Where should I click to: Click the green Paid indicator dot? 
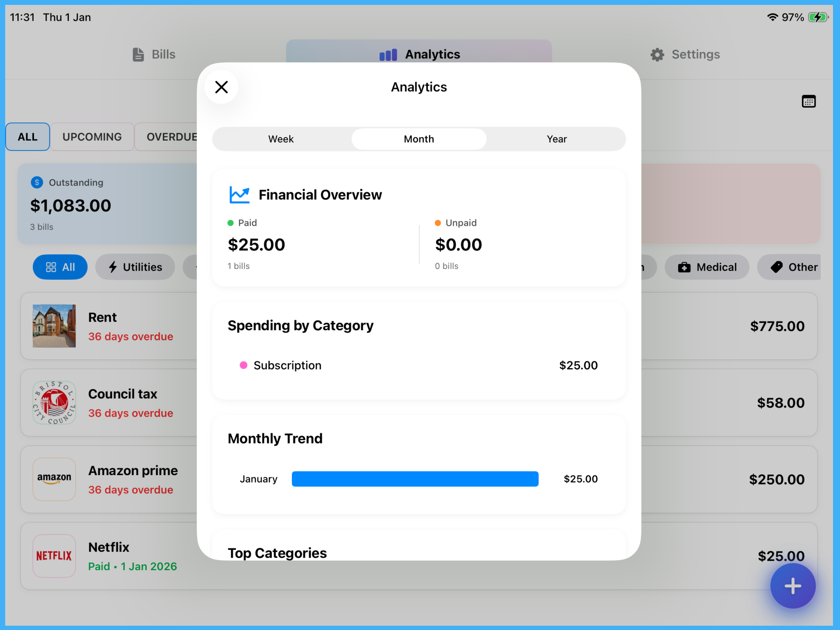[x=230, y=223]
